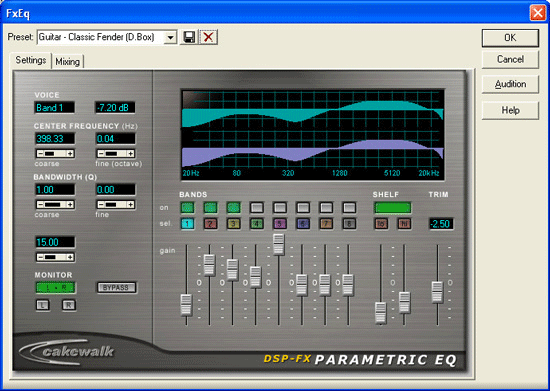Select band 8 with gray sel button
Screen dimensions: 550x391
[x=349, y=224]
